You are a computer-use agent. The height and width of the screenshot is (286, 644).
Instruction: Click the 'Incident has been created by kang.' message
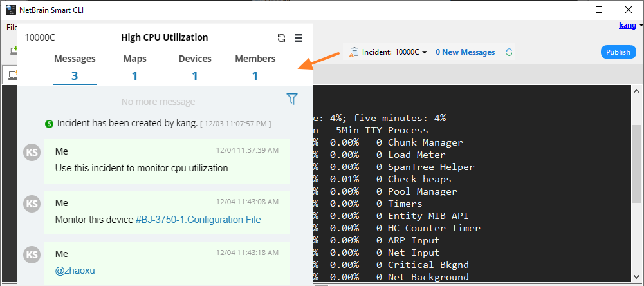[127, 124]
